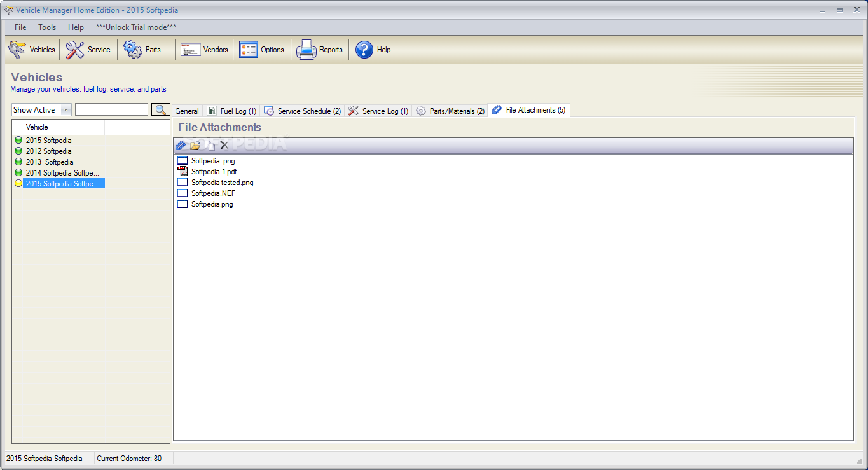Select vehicle 2015 Softpedia in list
The width and height of the screenshot is (868, 470).
[x=48, y=141]
